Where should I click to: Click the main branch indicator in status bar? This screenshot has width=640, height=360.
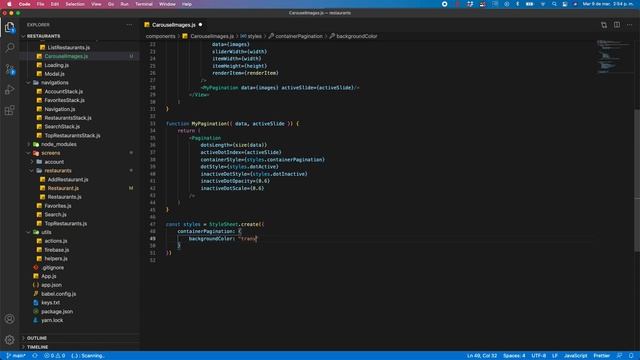[x=16, y=356]
